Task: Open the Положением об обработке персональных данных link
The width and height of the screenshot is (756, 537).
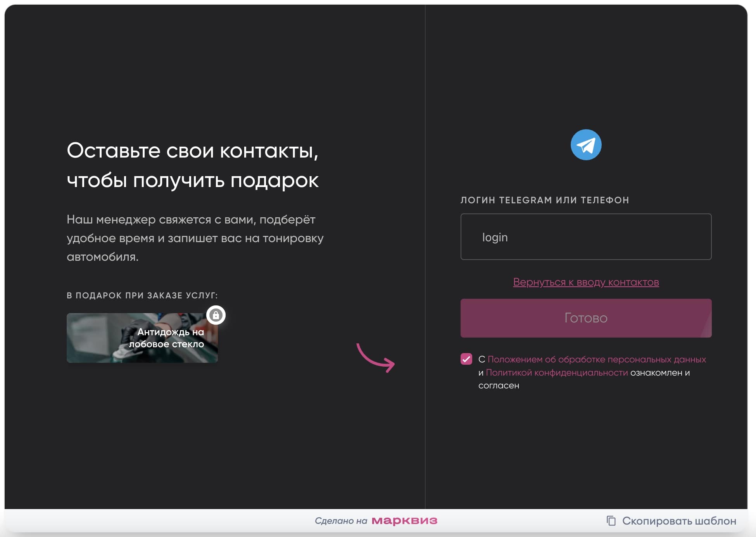Action: tap(597, 359)
